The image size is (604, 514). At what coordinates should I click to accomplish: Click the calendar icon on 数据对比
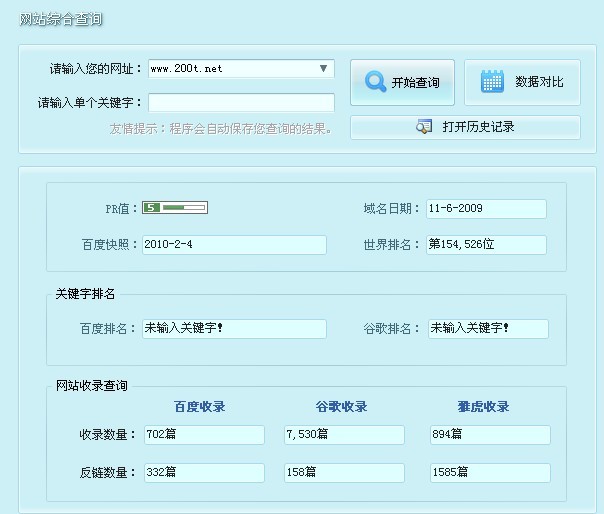click(492, 81)
